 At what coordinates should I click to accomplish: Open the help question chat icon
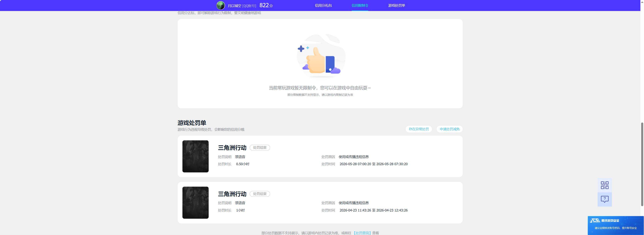coord(604,199)
